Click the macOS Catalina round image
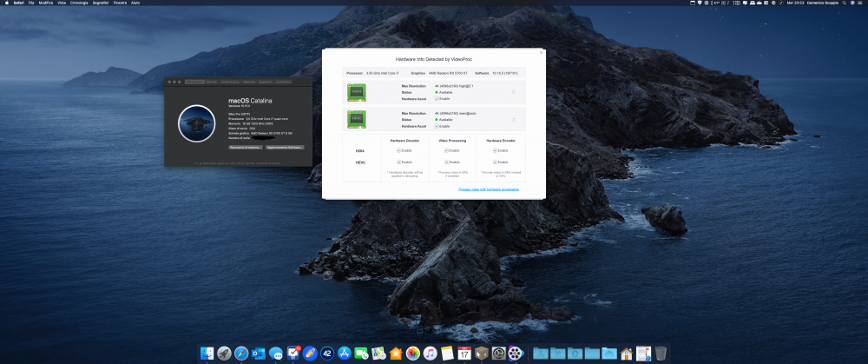This screenshot has width=868, height=364. tap(197, 123)
